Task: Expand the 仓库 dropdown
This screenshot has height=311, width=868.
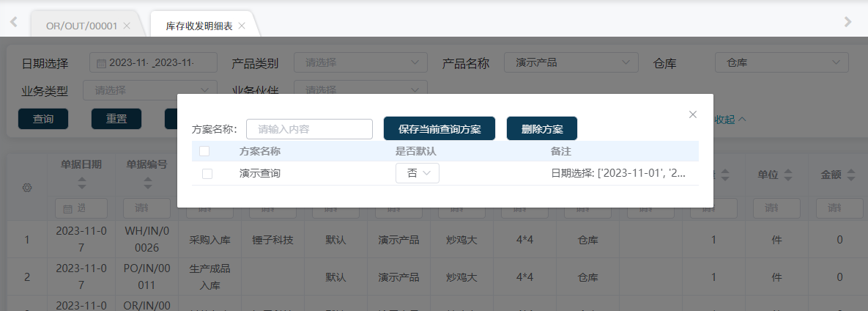Action: tap(781, 63)
